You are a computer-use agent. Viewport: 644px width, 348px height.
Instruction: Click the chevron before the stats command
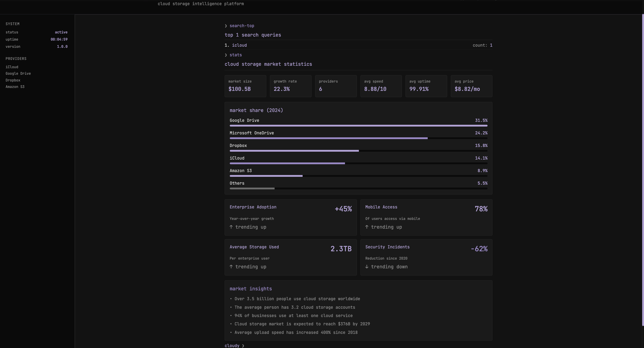click(x=226, y=55)
